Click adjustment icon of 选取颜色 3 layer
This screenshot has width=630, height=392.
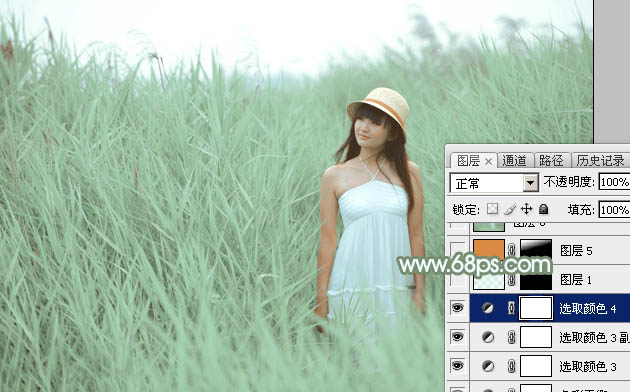488,366
